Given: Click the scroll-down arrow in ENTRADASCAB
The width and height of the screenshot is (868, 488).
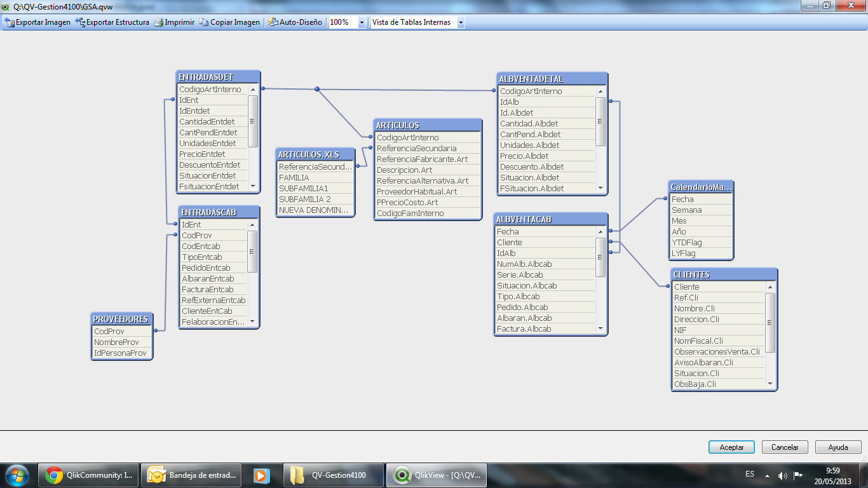Looking at the screenshot, I should [x=253, y=322].
